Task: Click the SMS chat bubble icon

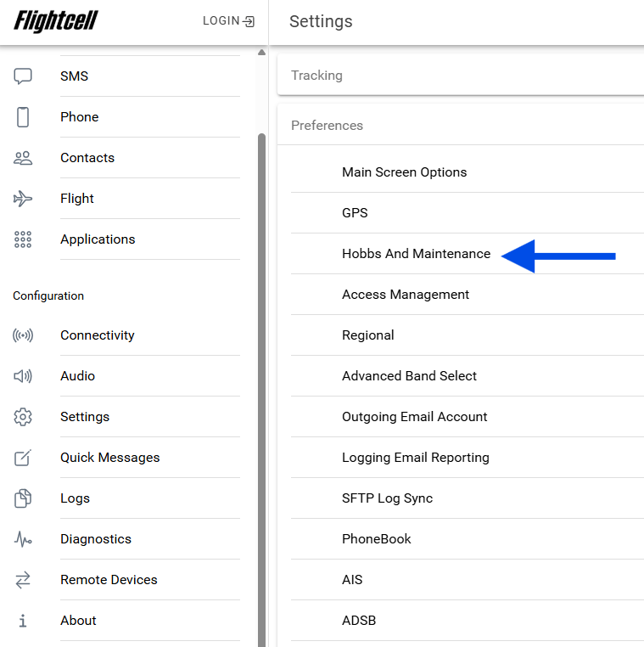Action: [23, 76]
